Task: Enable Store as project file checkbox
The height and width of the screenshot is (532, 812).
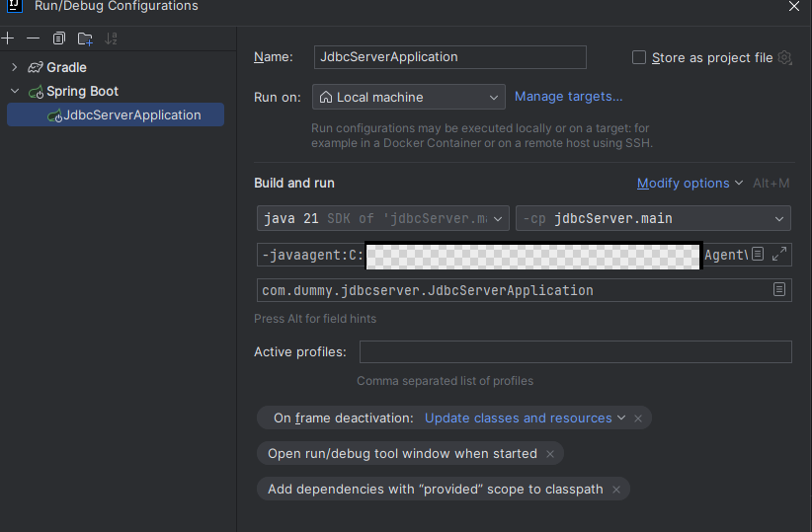Action: pyautogui.click(x=639, y=57)
